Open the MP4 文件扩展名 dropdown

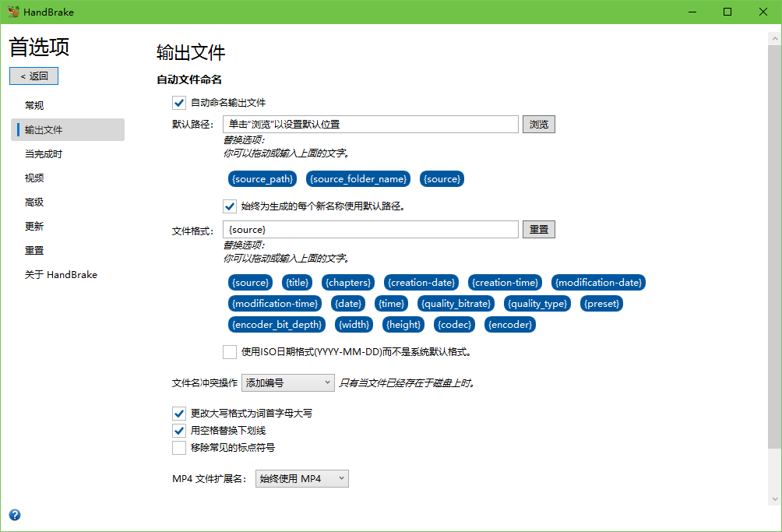tap(301, 478)
